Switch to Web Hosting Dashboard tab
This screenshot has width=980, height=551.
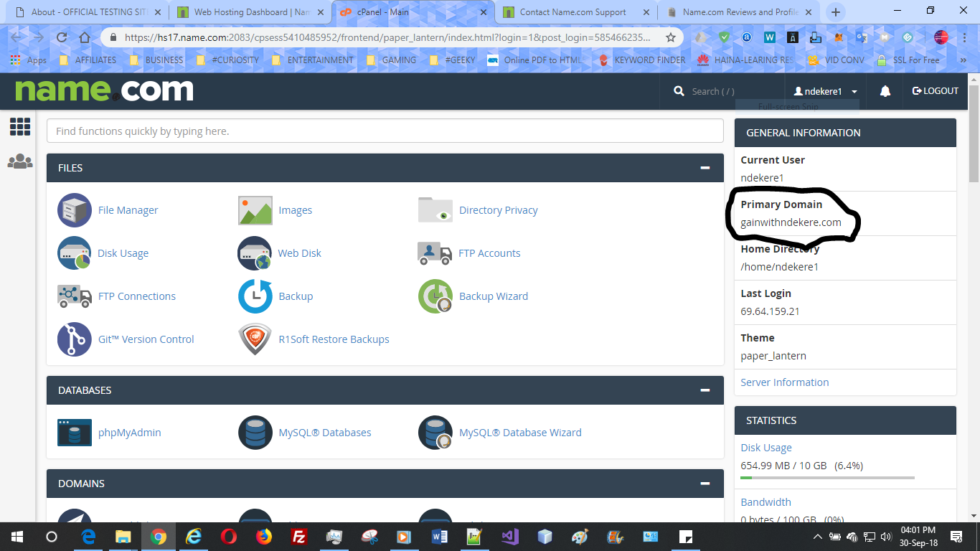251,12
